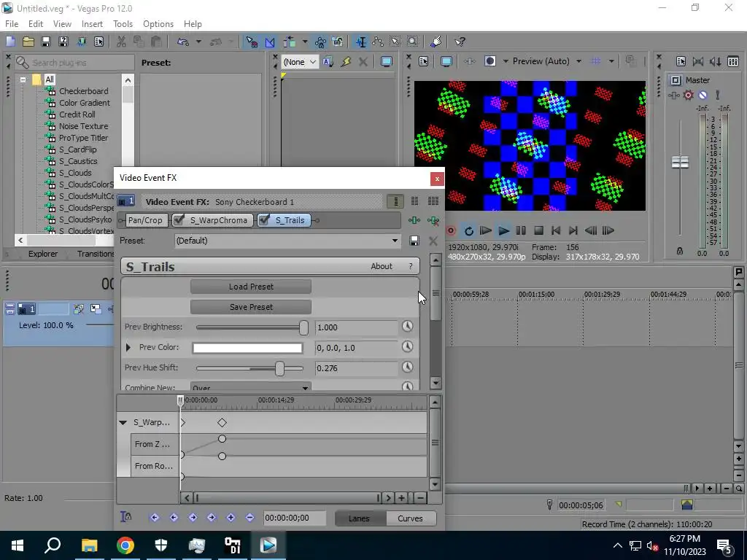Click the Create Keyframe plus diamond icon

click(x=231, y=518)
